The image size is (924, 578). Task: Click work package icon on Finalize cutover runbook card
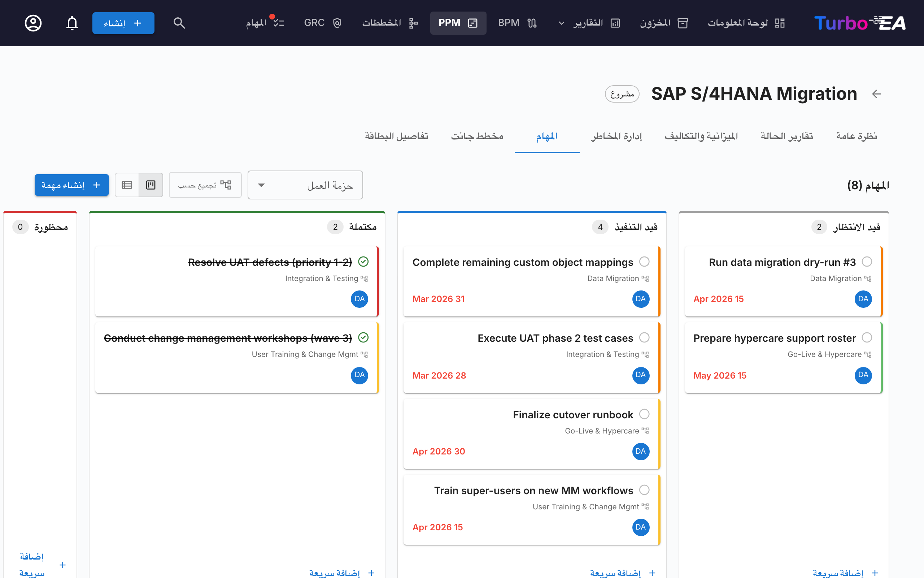click(x=645, y=431)
